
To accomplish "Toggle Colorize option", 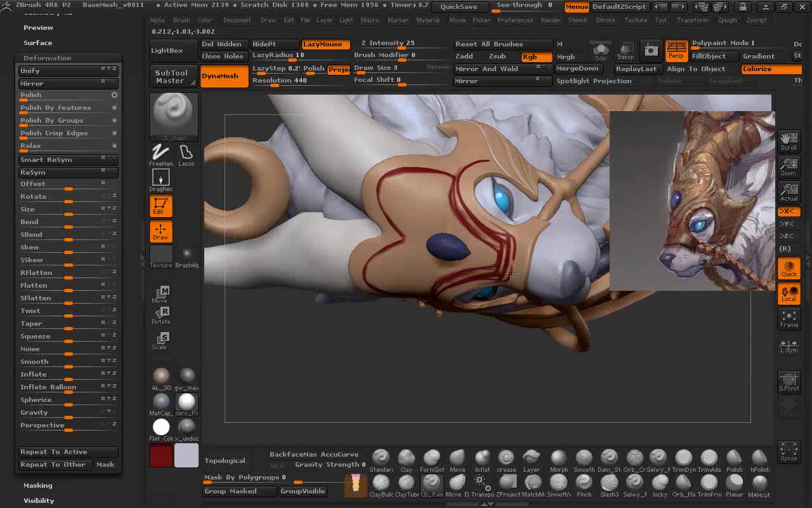I will tap(771, 69).
